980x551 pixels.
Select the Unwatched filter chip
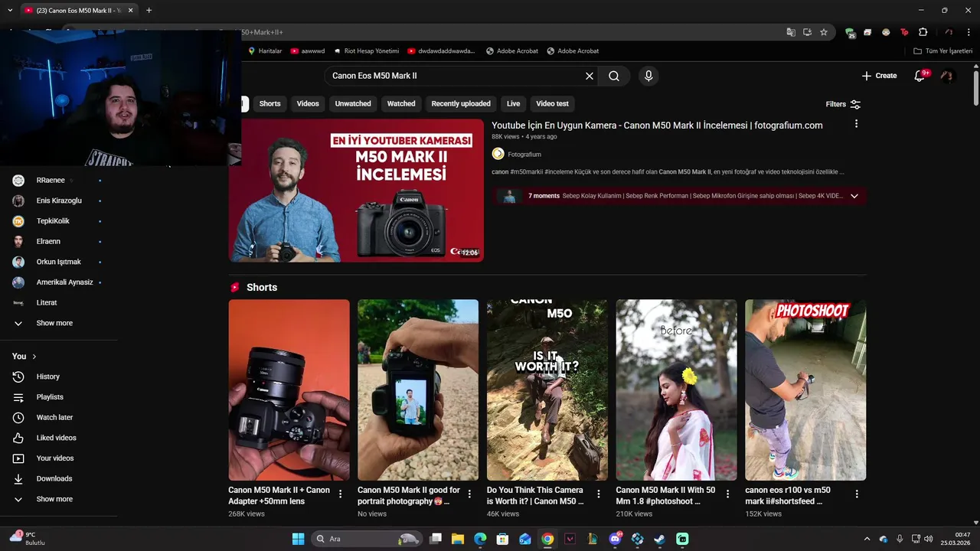(353, 104)
